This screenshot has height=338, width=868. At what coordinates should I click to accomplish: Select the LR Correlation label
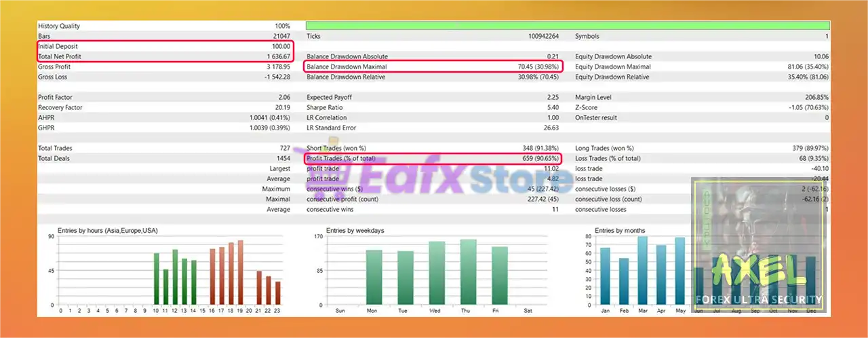click(327, 117)
